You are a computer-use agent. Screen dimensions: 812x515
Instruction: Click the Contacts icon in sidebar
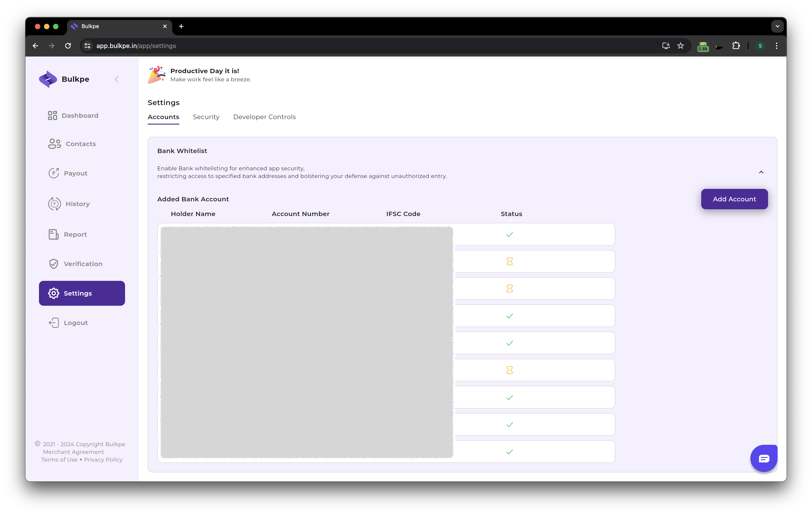click(x=54, y=144)
